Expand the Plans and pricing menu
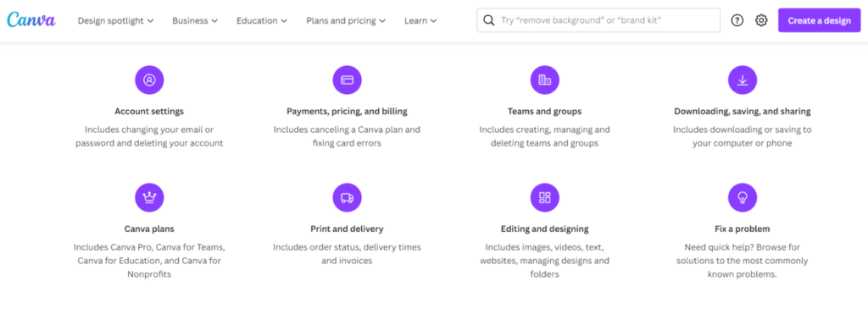Screen dimensions: 868x320 point(346,20)
